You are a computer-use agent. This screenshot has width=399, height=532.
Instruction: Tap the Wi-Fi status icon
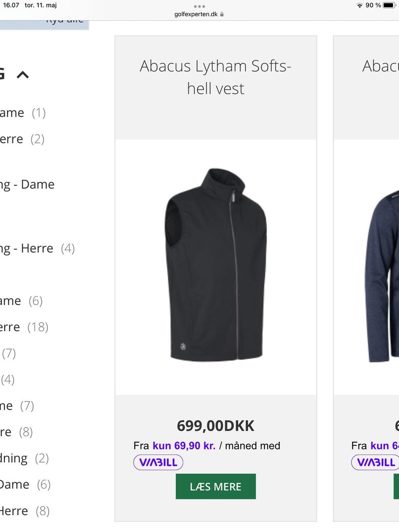point(360,5)
